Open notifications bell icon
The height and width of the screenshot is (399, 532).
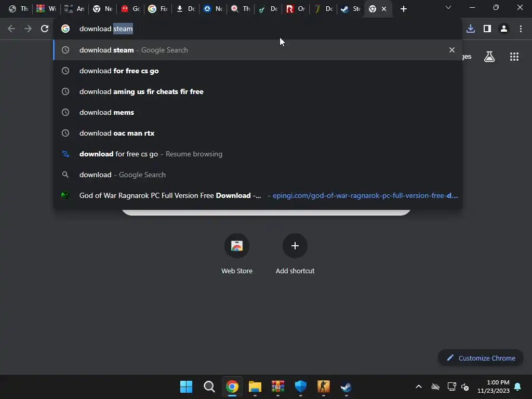(518, 387)
